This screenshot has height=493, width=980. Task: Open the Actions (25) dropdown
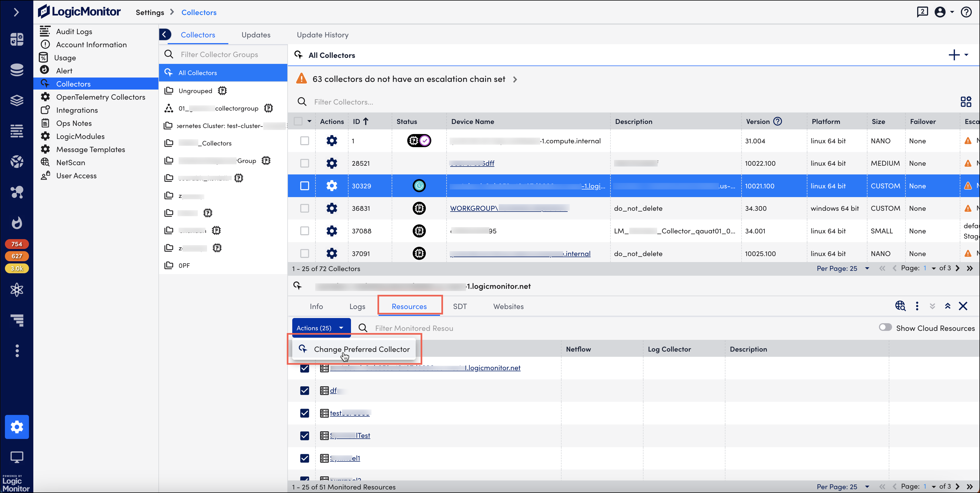click(x=321, y=328)
